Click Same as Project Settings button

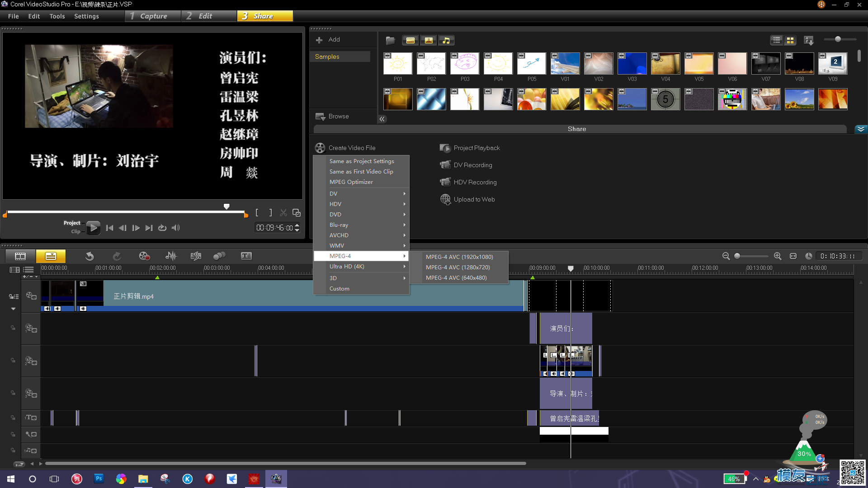click(x=362, y=161)
